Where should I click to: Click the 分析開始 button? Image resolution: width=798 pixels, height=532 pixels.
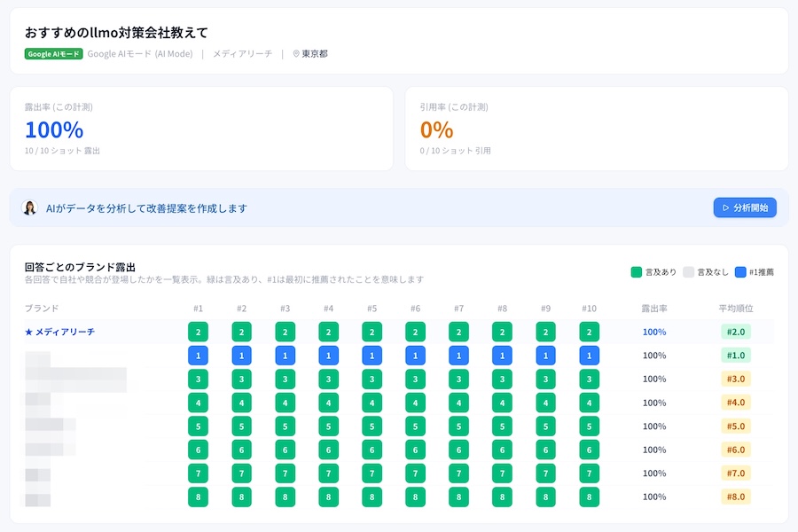pyautogui.click(x=745, y=207)
